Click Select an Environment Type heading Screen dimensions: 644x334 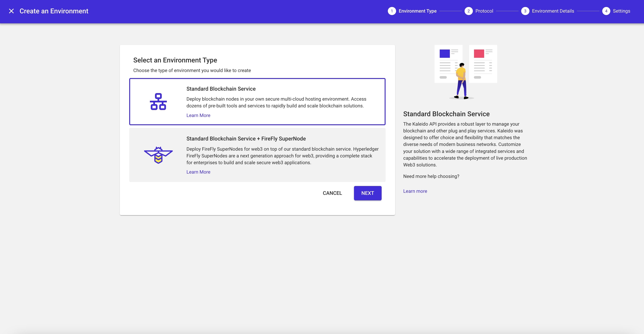pyautogui.click(x=175, y=60)
